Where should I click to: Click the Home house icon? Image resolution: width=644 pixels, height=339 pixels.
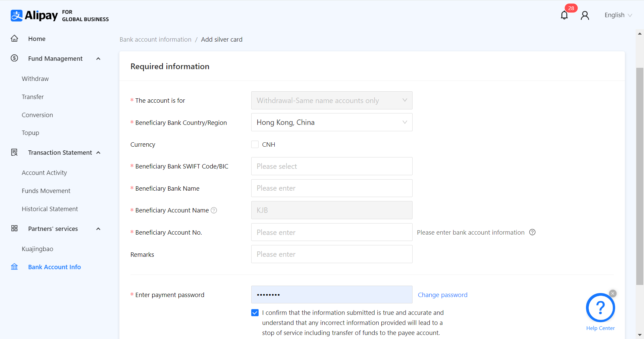14,39
